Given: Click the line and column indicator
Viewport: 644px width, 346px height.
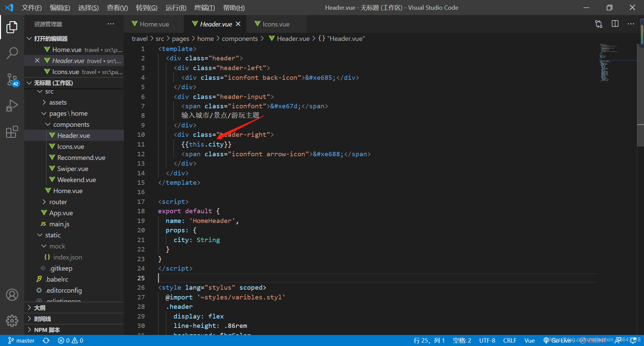Looking at the screenshot, I should [x=429, y=340].
